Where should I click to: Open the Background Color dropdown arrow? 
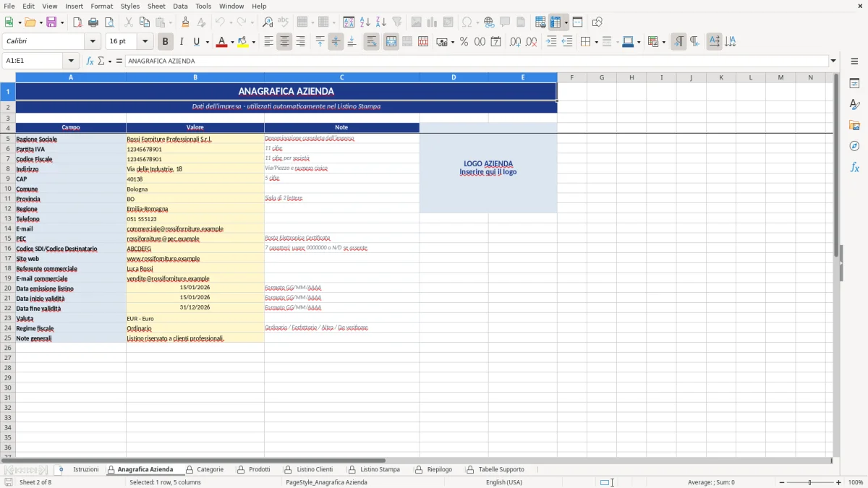[253, 42]
